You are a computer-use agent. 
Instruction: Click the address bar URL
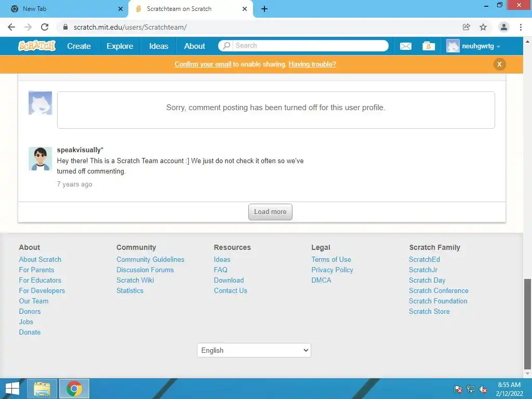point(130,27)
